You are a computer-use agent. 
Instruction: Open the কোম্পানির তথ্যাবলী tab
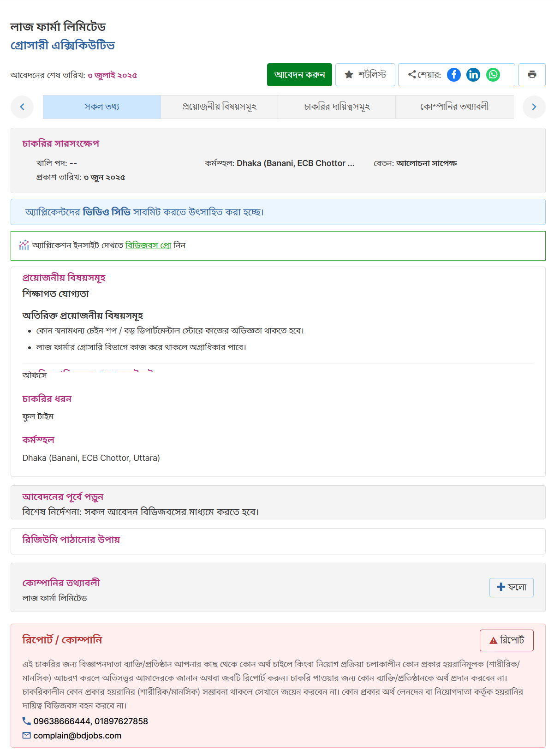pyautogui.click(x=454, y=107)
